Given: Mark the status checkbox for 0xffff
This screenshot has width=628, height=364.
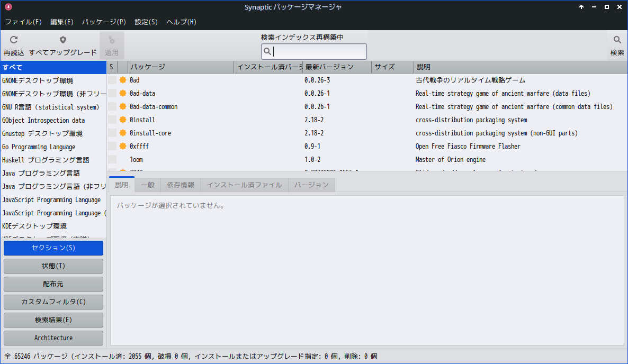Looking at the screenshot, I should tap(112, 146).
